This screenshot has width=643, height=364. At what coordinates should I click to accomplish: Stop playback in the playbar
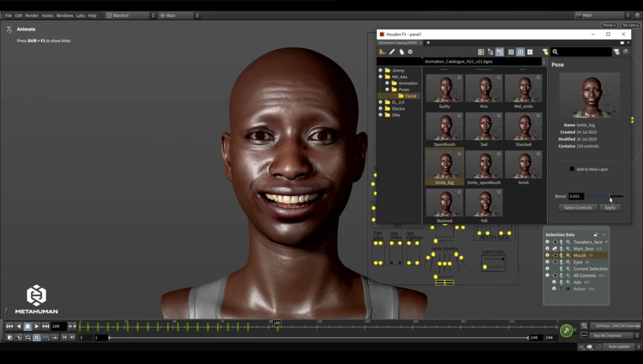pos(28,326)
